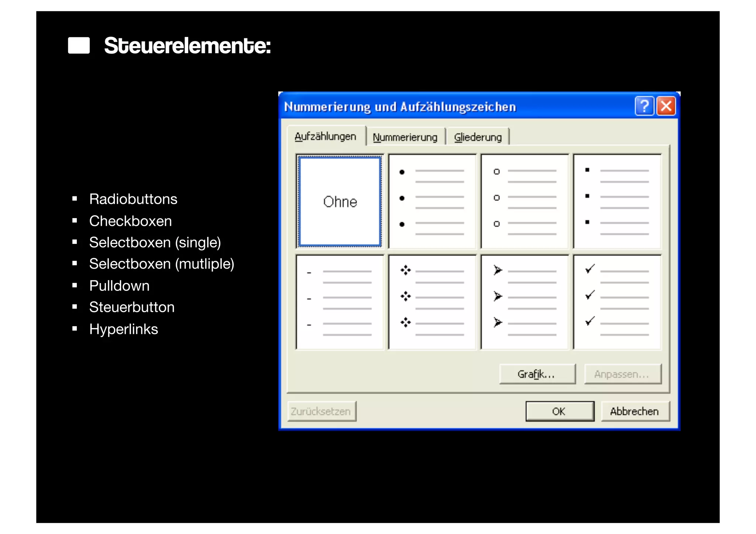Click the greyed Anpassen... button

pyautogui.click(x=623, y=374)
